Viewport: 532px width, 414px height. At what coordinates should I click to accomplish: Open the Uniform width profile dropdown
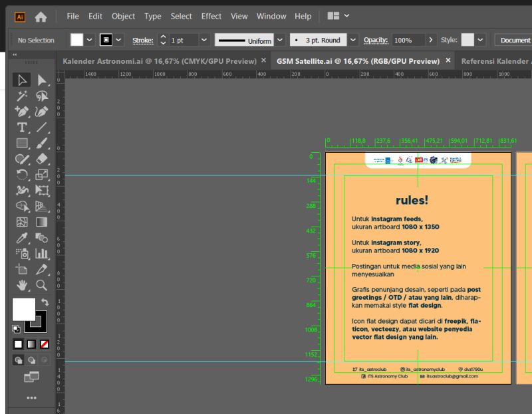coord(279,40)
